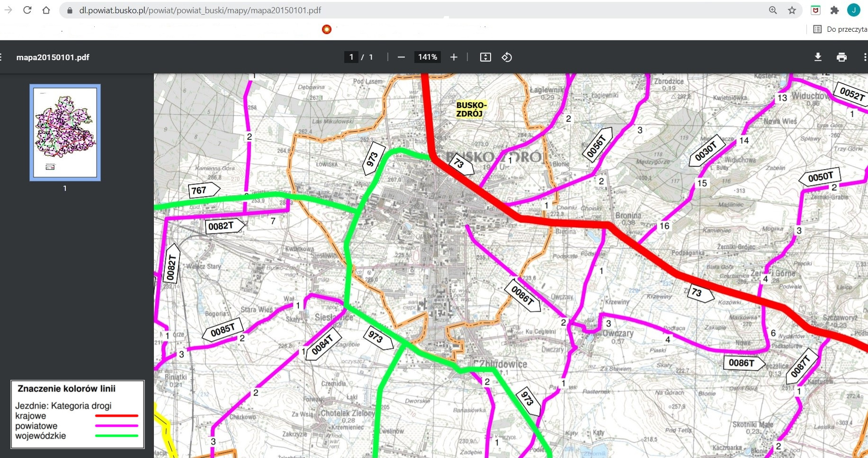This screenshot has height=458, width=868.
Task: Download the PDF file
Action: pos(817,57)
